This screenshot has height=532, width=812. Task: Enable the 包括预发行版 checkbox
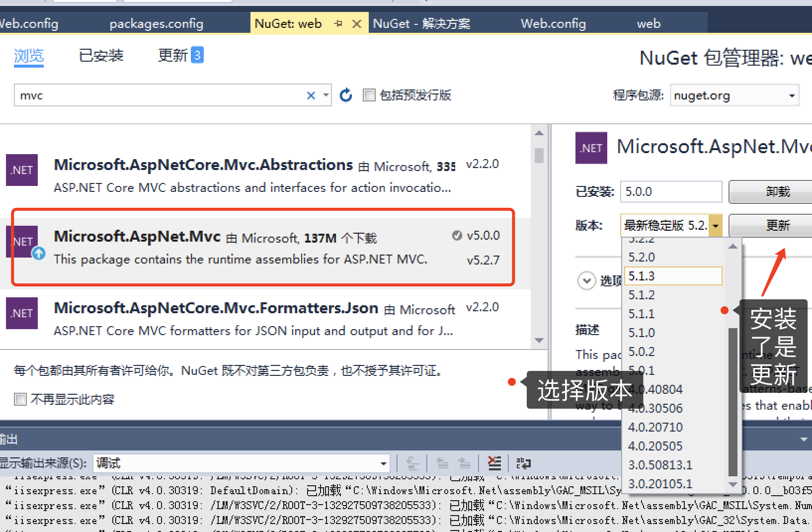tap(369, 95)
